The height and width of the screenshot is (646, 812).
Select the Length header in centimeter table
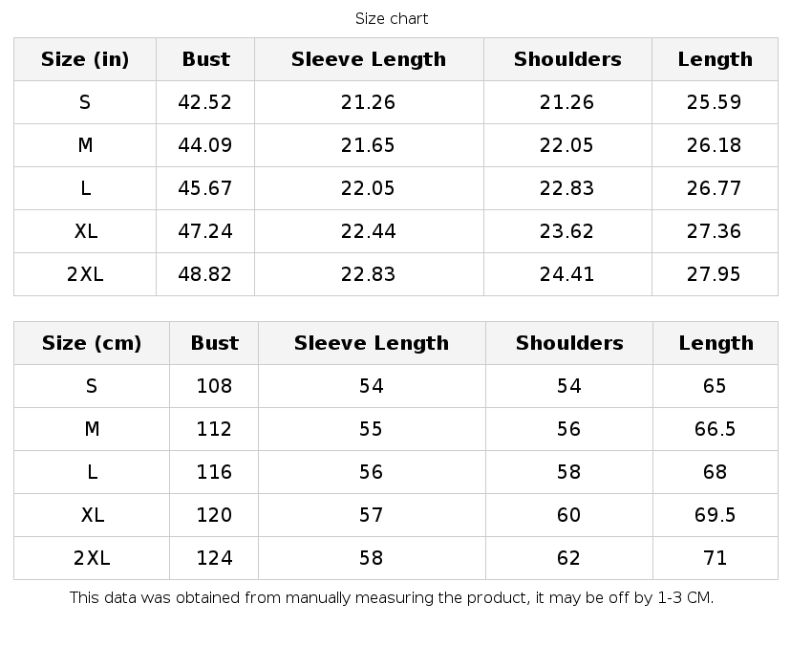coord(716,343)
